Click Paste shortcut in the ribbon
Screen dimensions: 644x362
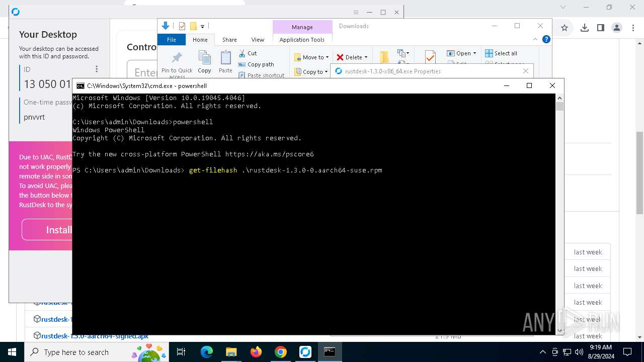(261, 75)
